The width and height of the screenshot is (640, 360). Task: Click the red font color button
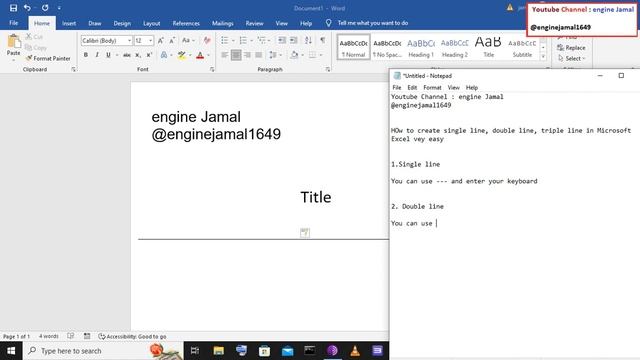pos(200,55)
